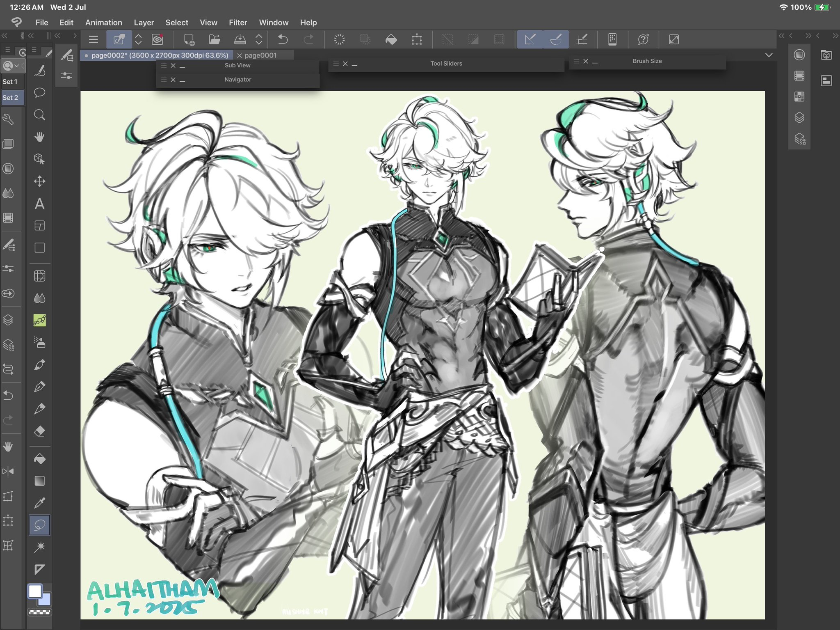Open the Animation menu
840x630 pixels.
(x=104, y=23)
